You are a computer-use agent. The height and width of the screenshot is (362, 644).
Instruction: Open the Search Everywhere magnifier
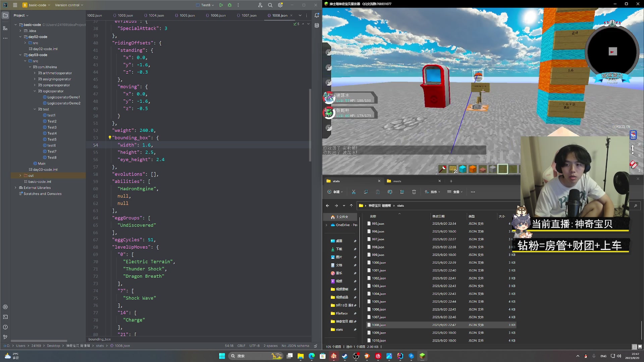point(270,5)
